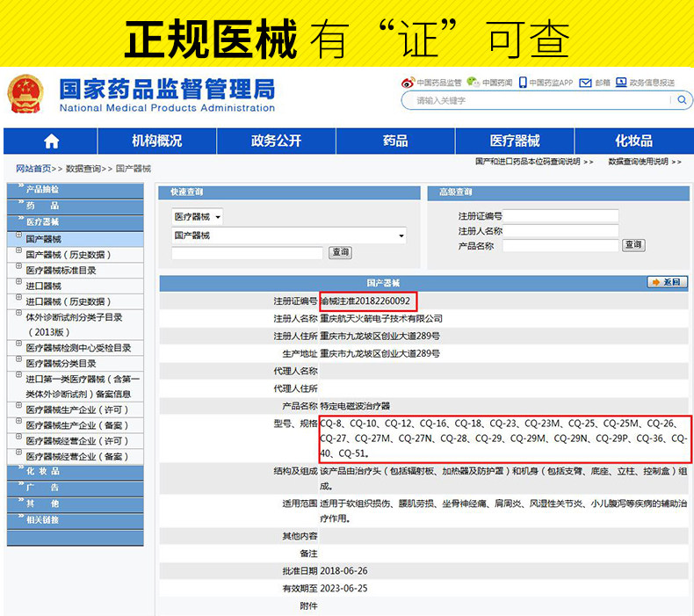Open the 机构概况 menu

[156, 141]
